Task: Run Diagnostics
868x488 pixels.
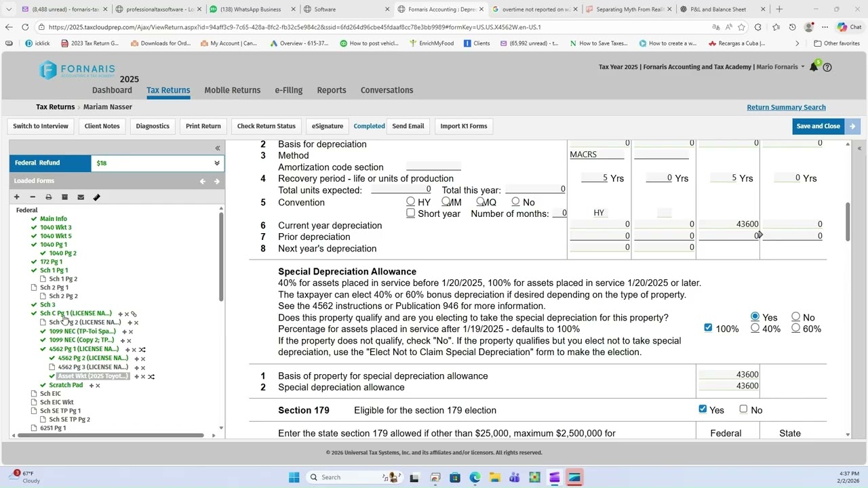Action: [x=153, y=126]
